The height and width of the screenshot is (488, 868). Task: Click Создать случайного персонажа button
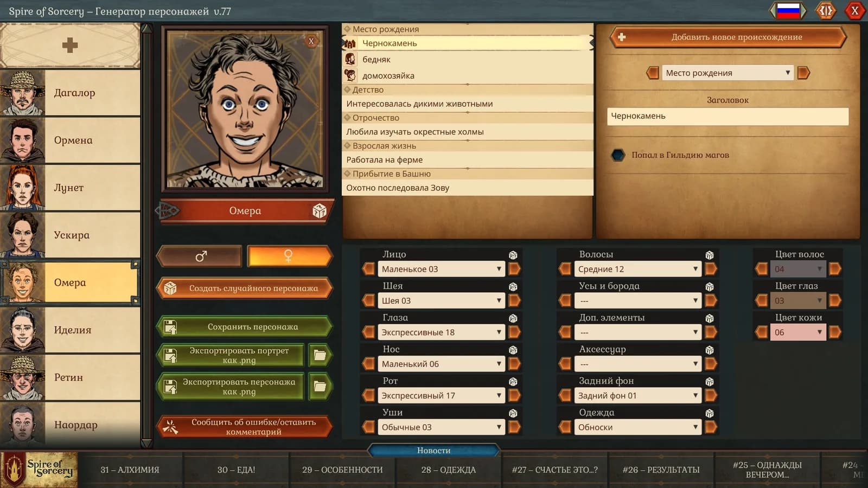[244, 288]
